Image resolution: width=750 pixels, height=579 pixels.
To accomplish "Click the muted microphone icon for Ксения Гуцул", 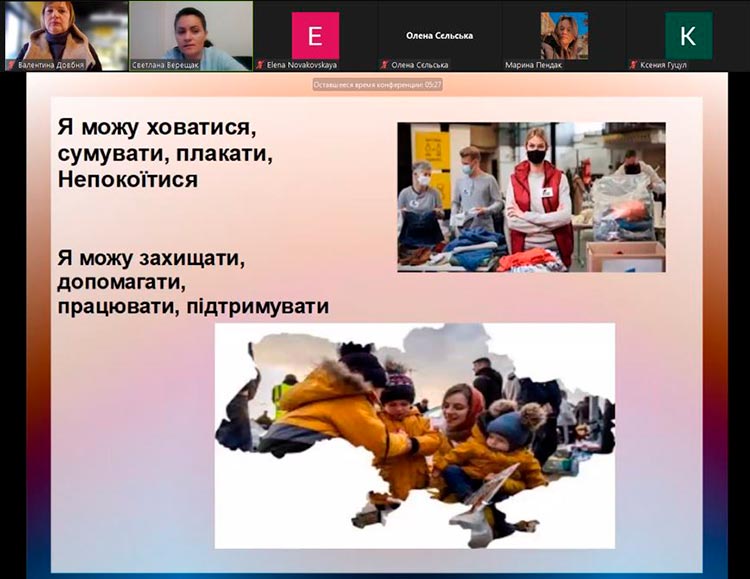I will [634, 65].
